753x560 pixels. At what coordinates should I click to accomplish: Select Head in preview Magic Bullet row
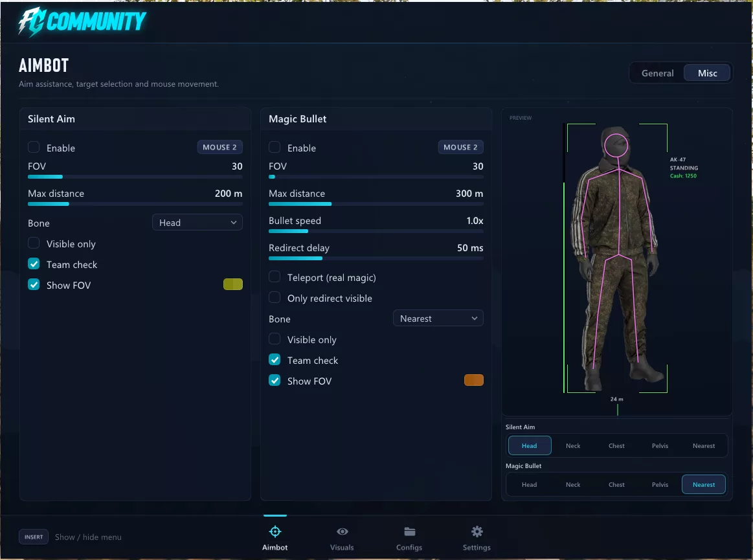point(529,485)
